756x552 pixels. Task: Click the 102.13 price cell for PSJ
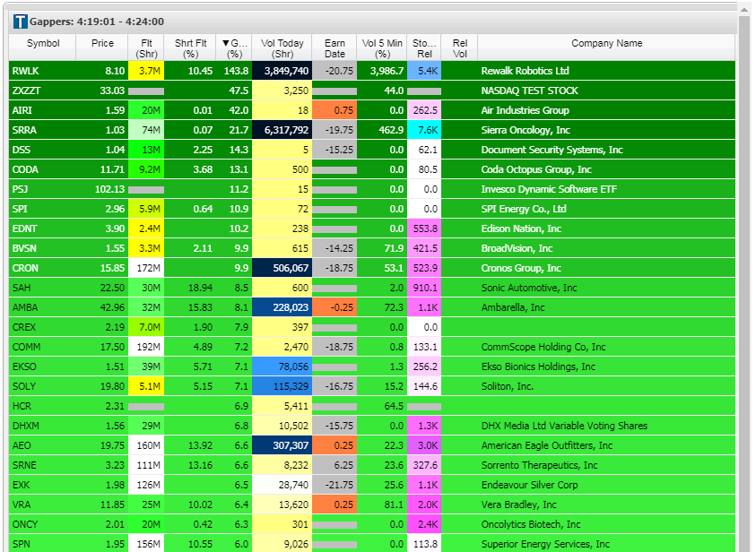pyautogui.click(x=102, y=189)
